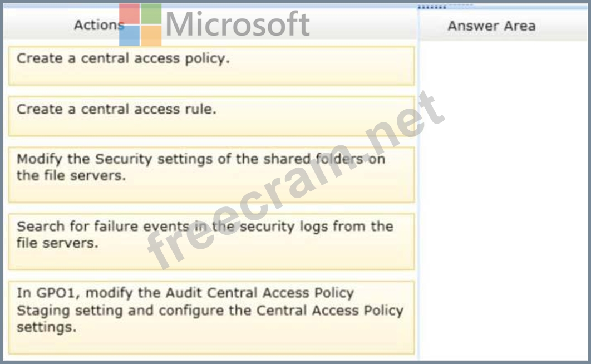Click the blue square of Microsoft logo
This screenshot has height=364, width=591.
click(129, 36)
